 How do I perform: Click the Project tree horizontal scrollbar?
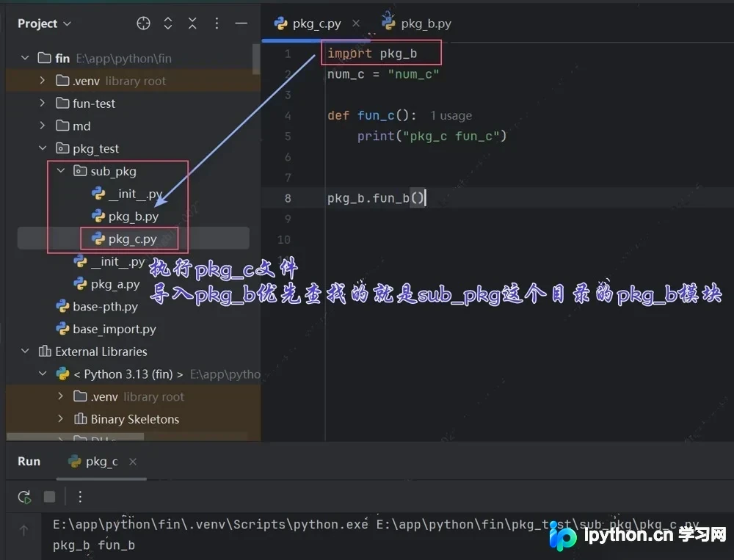pos(76,437)
